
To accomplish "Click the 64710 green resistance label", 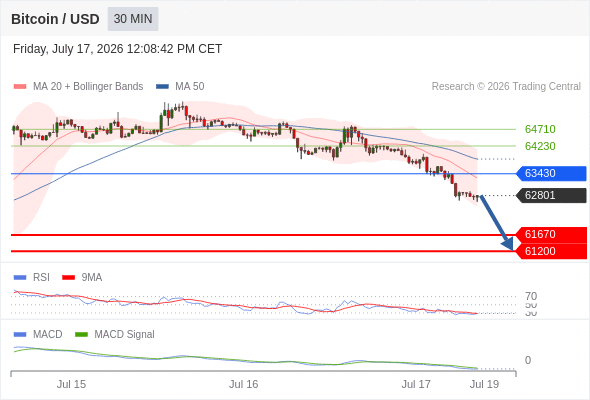I will [x=540, y=129].
